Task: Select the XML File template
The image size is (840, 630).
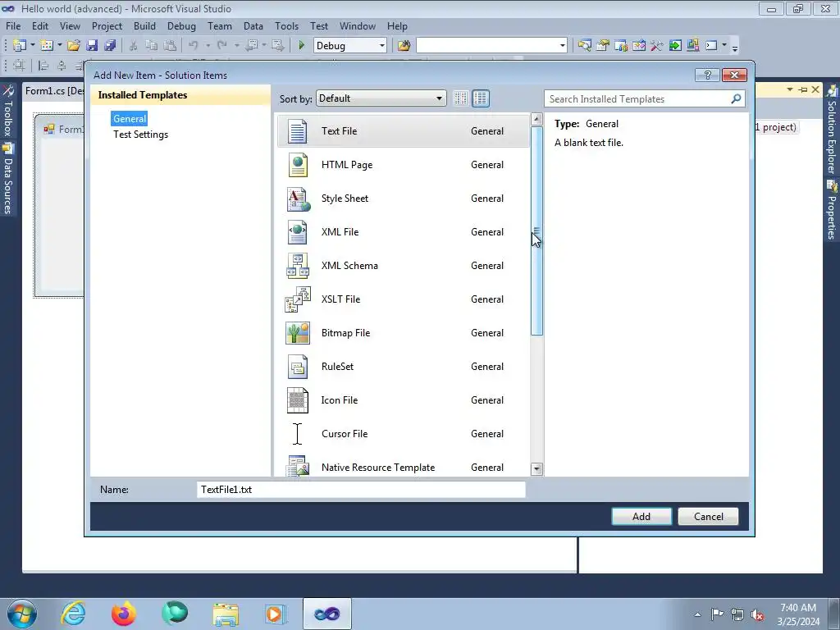Action: click(x=403, y=232)
